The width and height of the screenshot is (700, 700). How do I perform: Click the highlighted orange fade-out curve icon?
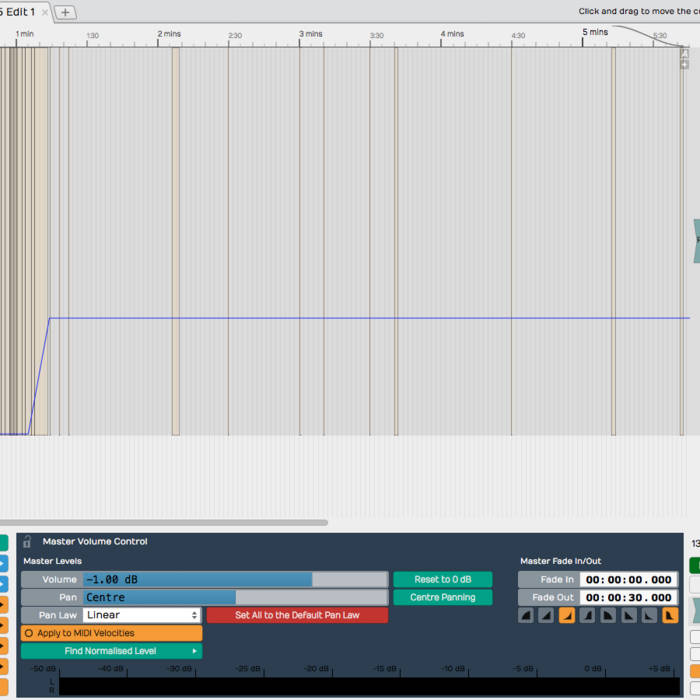670,615
